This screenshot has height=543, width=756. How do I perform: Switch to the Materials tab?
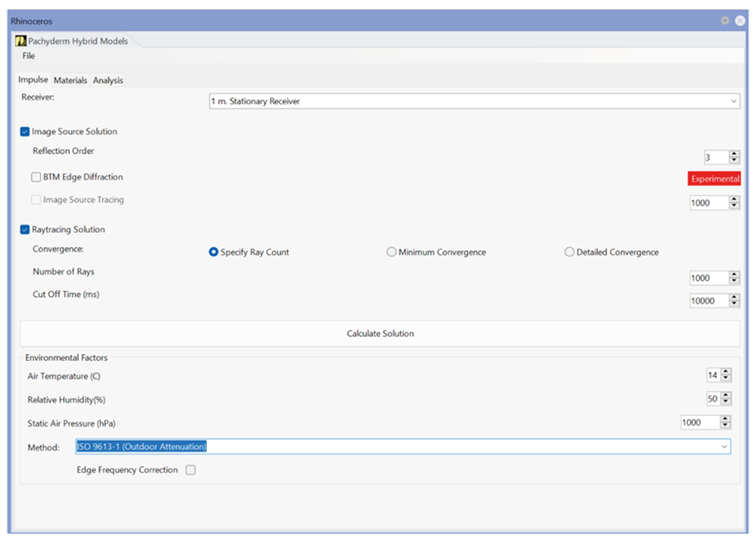(x=70, y=80)
